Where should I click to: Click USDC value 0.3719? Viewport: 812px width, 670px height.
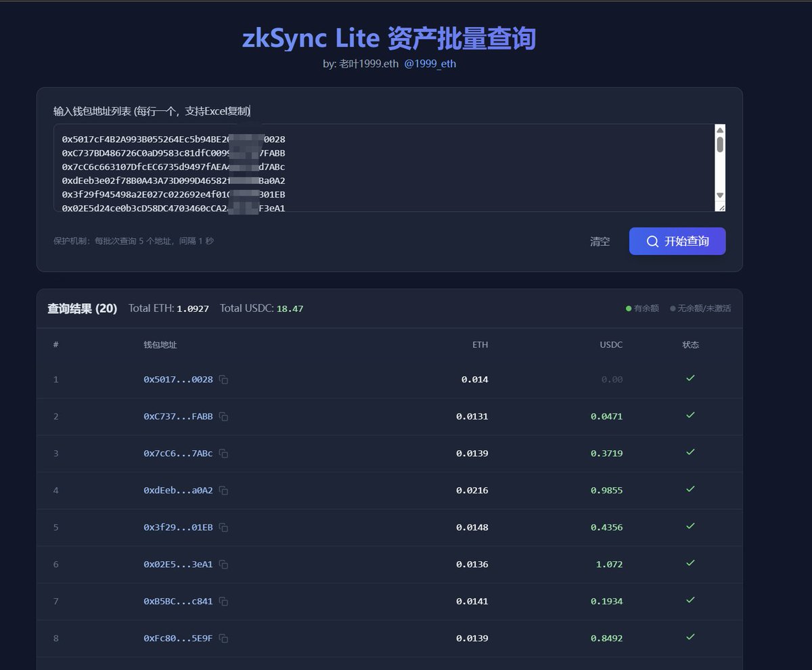click(606, 453)
